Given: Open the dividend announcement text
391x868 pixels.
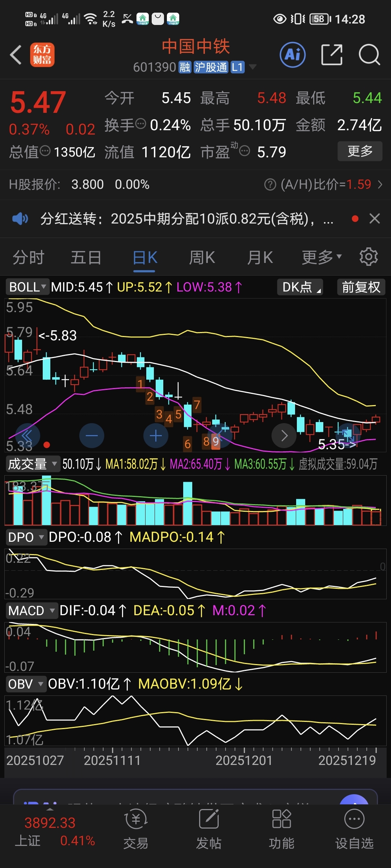Looking at the screenshot, I should tap(186, 219).
